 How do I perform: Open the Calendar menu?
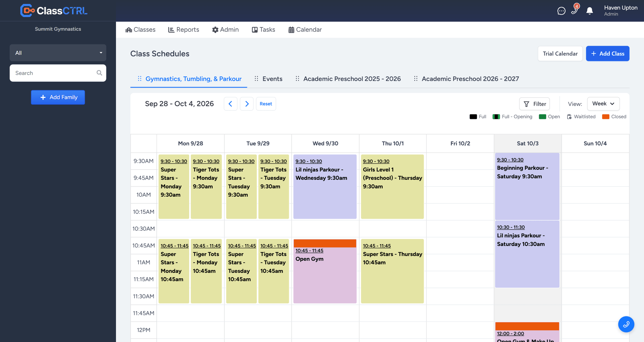pyautogui.click(x=305, y=30)
